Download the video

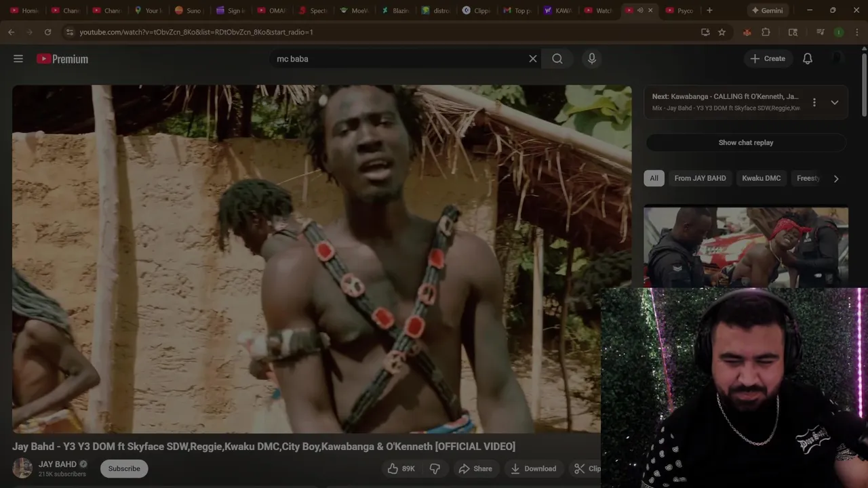click(534, 468)
